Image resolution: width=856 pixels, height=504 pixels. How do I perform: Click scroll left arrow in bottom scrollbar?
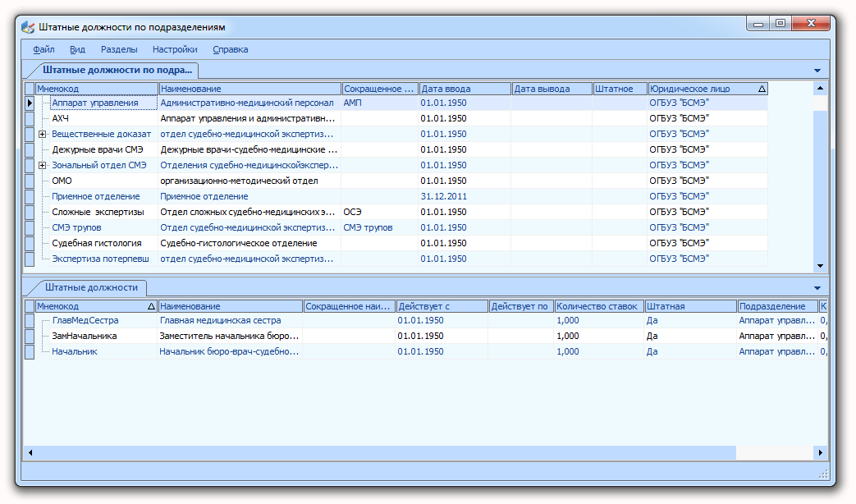coord(30,452)
